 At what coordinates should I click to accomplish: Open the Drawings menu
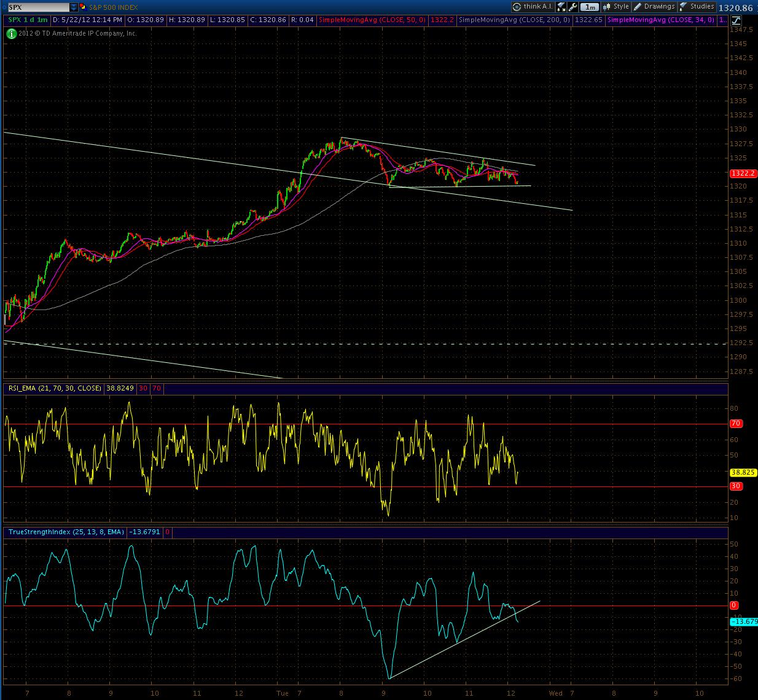(x=655, y=7)
